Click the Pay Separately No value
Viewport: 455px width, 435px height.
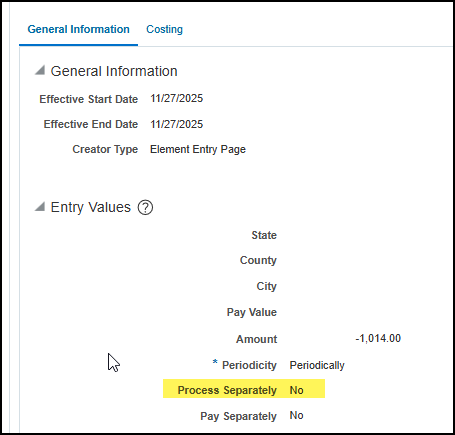click(296, 415)
